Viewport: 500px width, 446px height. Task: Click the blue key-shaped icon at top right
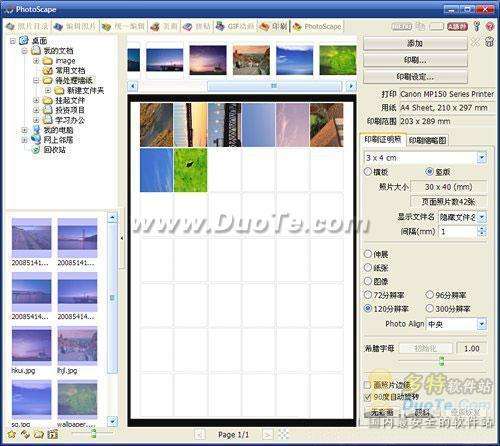(477, 26)
